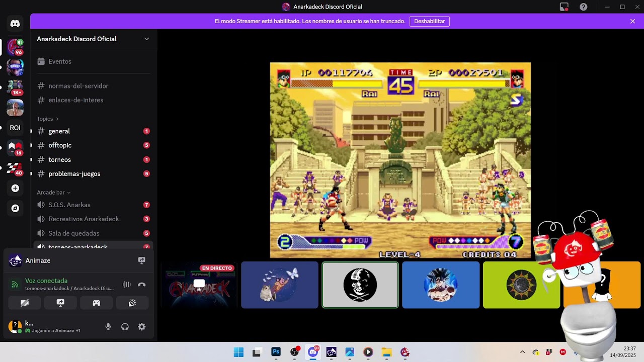Viewport: 644px width, 362px height.
Task: Select the cat and butterfly participant tile
Action: point(280,285)
